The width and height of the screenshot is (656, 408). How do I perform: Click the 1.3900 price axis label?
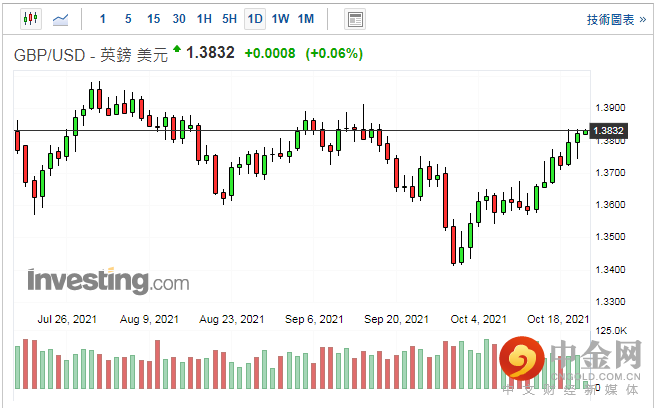(x=610, y=108)
